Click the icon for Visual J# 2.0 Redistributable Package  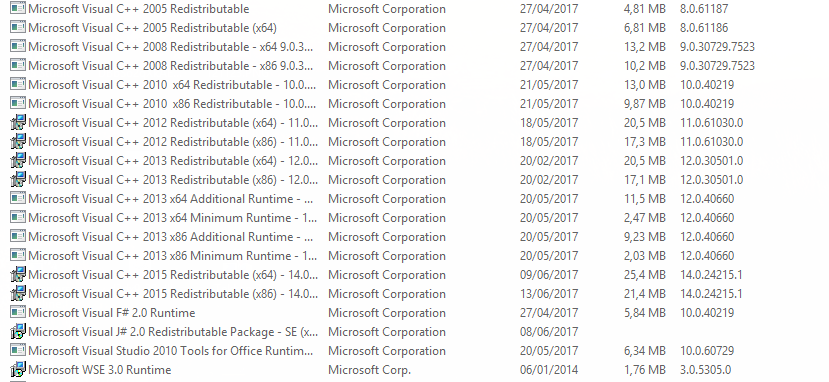[18, 331]
